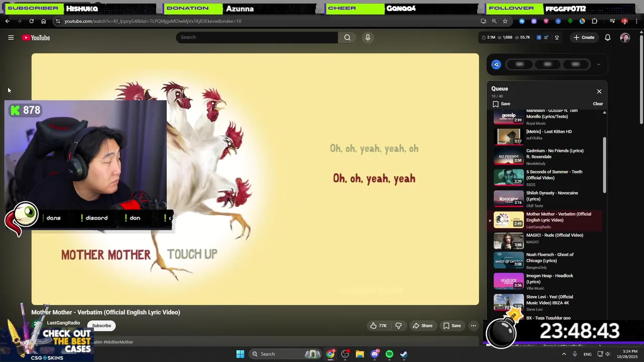Open more video actions ellipsis menu
The image size is (644, 362).
pos(473,326)
